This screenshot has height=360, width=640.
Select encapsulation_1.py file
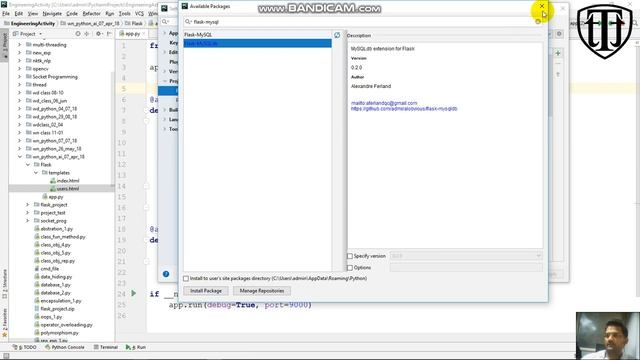58,300
